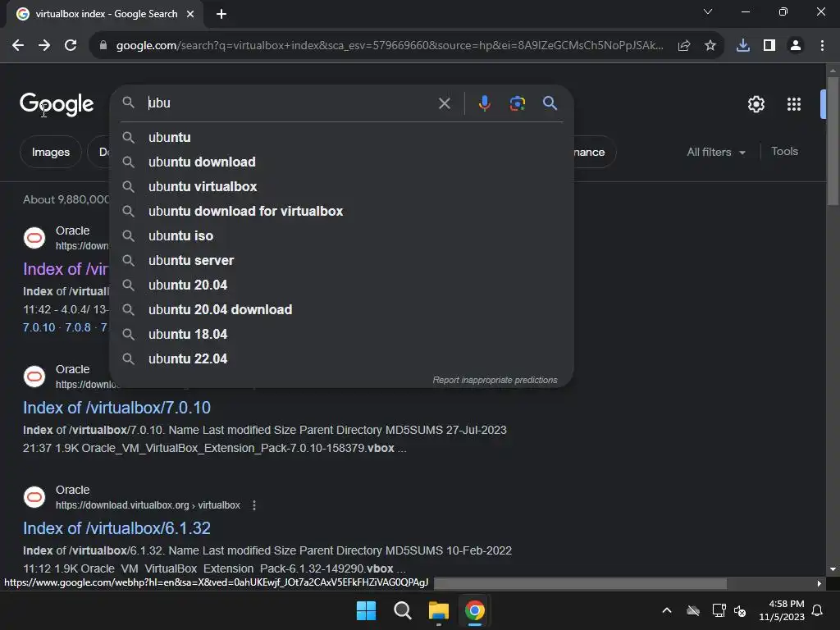Viewport: 840px width, 630px height.
Task: Choose suggestion 'ubuntu 22.04'
Action: click(x=341, y=359)
